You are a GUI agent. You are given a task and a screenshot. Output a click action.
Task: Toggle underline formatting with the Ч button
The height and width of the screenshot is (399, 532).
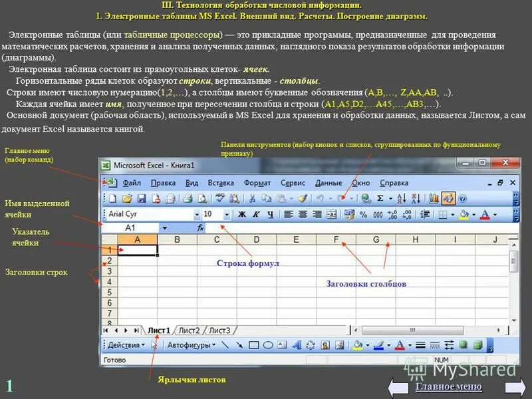click(269, 214)
